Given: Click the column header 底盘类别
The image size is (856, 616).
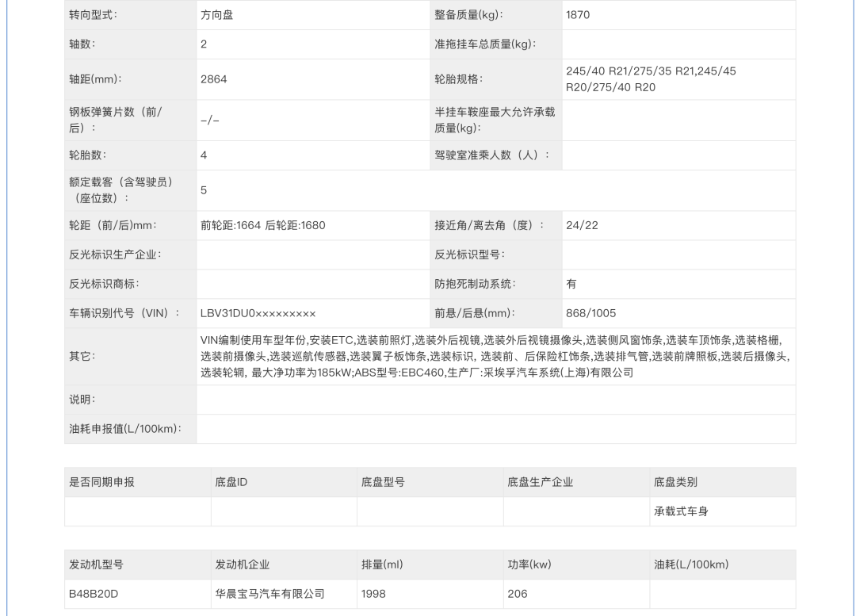Looking at the screenshot, I should (676, 482).
